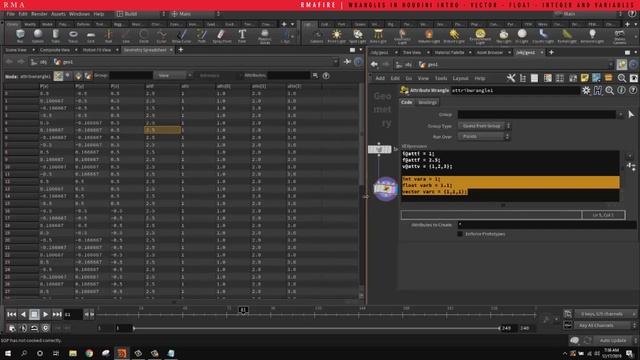Click the frame range slider bar
This screenshot has height=360, width=640.
coord(317,328)
